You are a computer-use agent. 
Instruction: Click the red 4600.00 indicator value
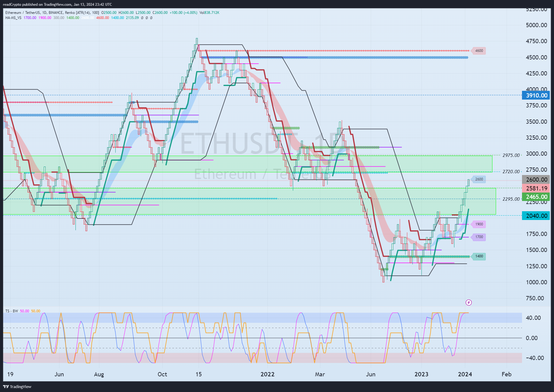coord(102,18)
